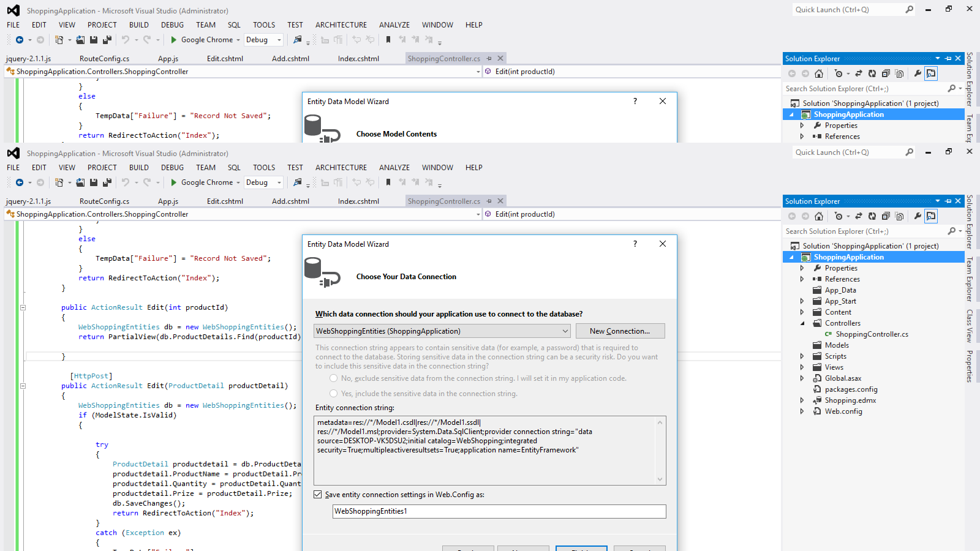Click the WebShoppingEntities1 name input field

[x=429, y=511]
